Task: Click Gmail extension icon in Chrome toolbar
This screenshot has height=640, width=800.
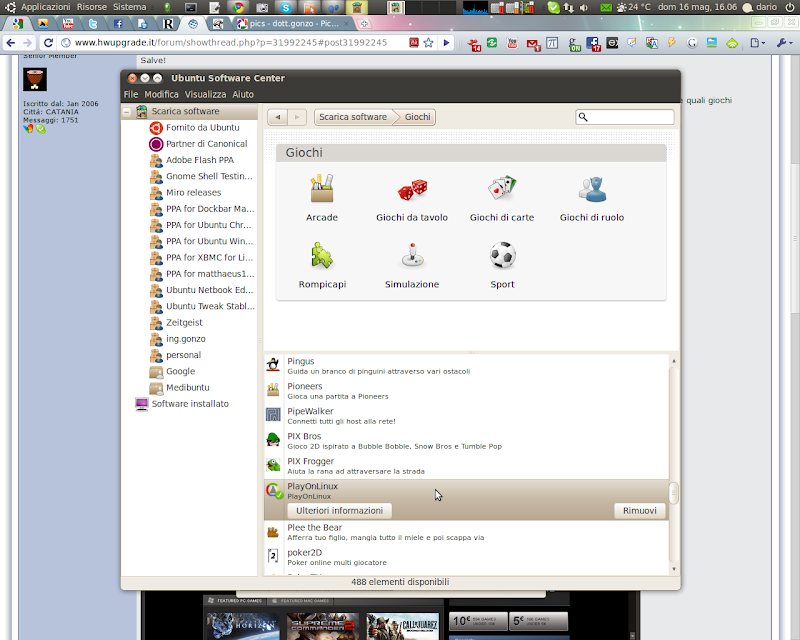Action: click(533, 44)
